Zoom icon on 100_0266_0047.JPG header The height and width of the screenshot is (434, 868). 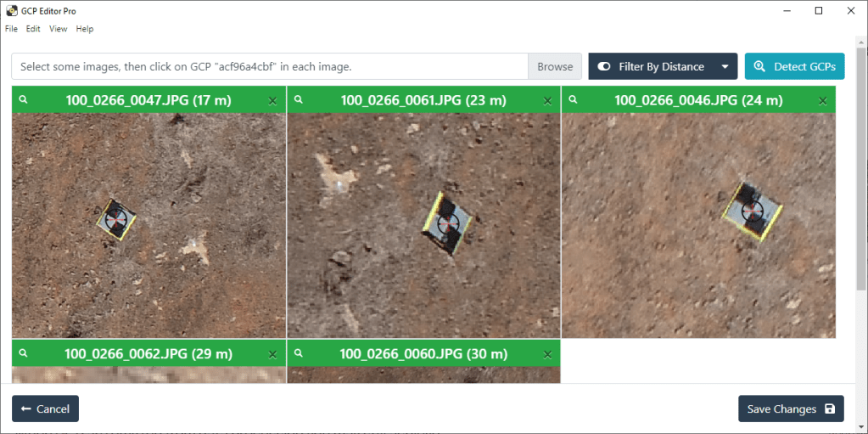23,99
